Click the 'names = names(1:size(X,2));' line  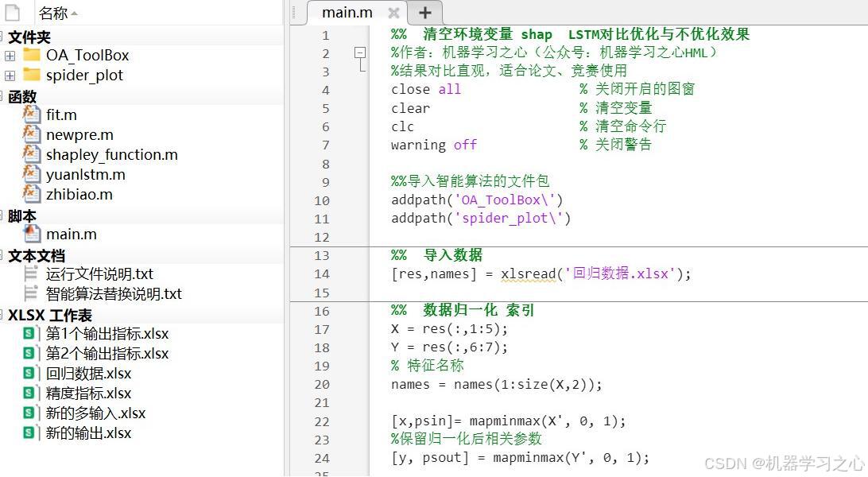tap(497, 384)
